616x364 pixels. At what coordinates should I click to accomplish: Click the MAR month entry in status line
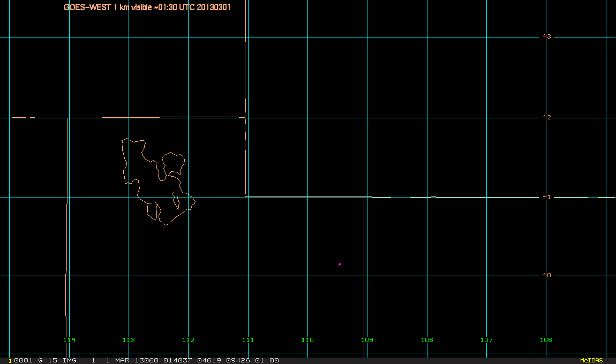[x=122, y=360]
